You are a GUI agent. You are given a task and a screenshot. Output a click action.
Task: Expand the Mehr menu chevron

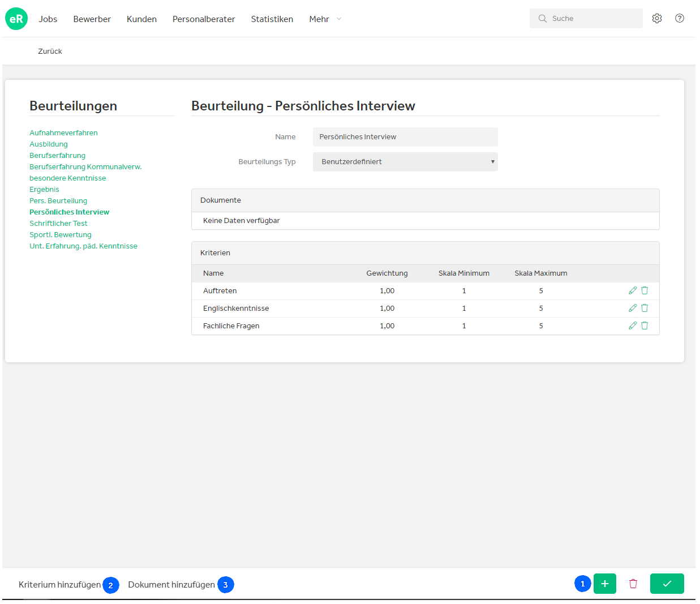339,19
